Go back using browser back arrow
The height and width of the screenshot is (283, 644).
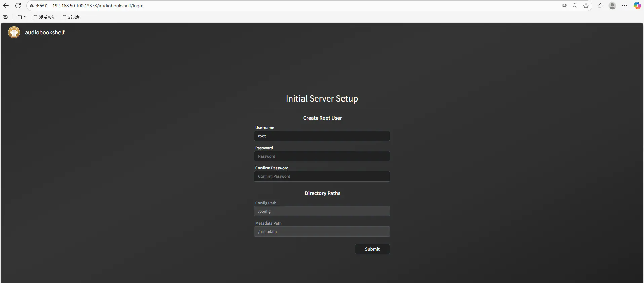pos(6,6)
